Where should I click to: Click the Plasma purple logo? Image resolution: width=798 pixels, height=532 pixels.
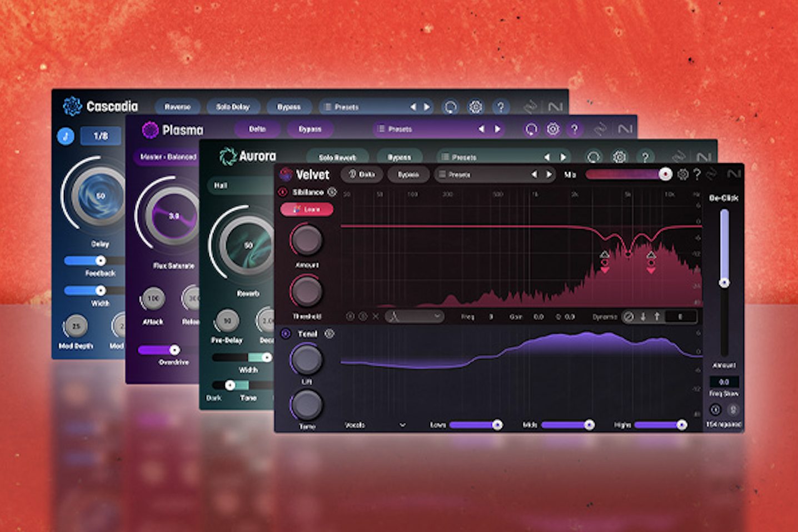click(x=150, y=129)
